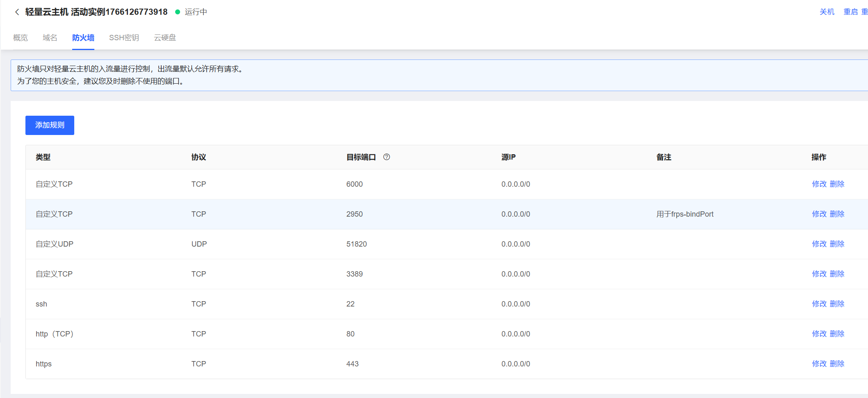Open the 概览 tab

click(21, 38)
